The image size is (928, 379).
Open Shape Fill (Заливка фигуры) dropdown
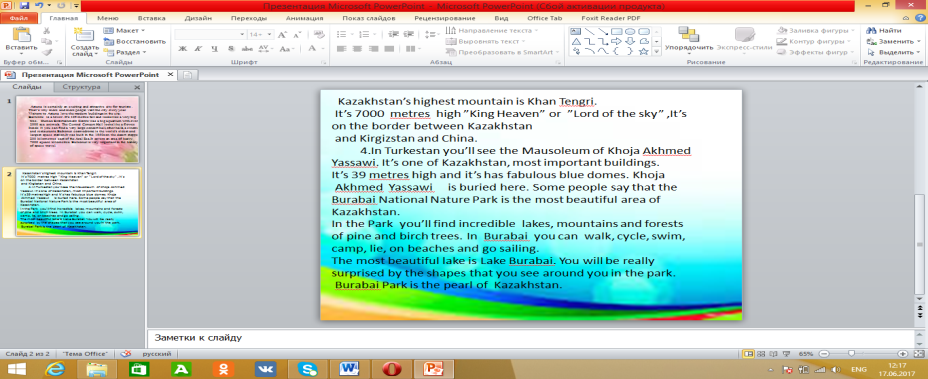[815, 30]
